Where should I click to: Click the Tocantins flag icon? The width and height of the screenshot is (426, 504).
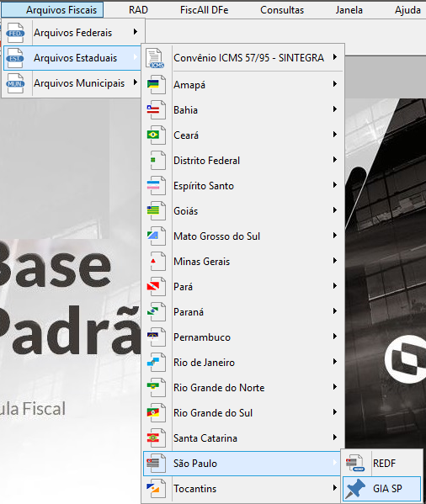157,488
